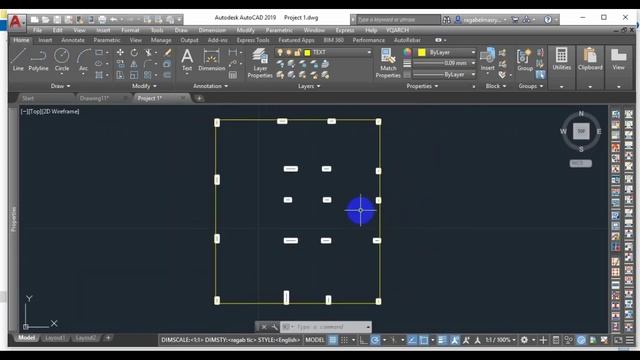Toggle polar tracking in status bar
This screenshot has height=360, width=640.
[375, 340]
